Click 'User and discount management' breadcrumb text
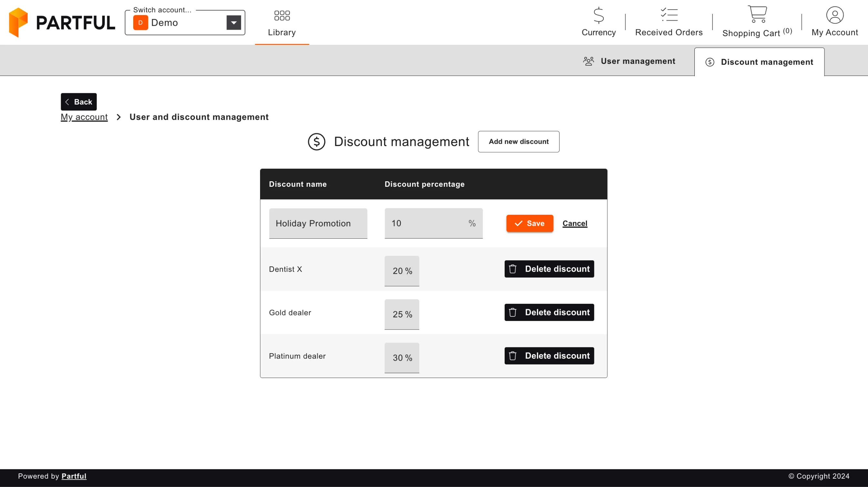Image resolution: width=868 pixels, height=487 pixels. 199,117
